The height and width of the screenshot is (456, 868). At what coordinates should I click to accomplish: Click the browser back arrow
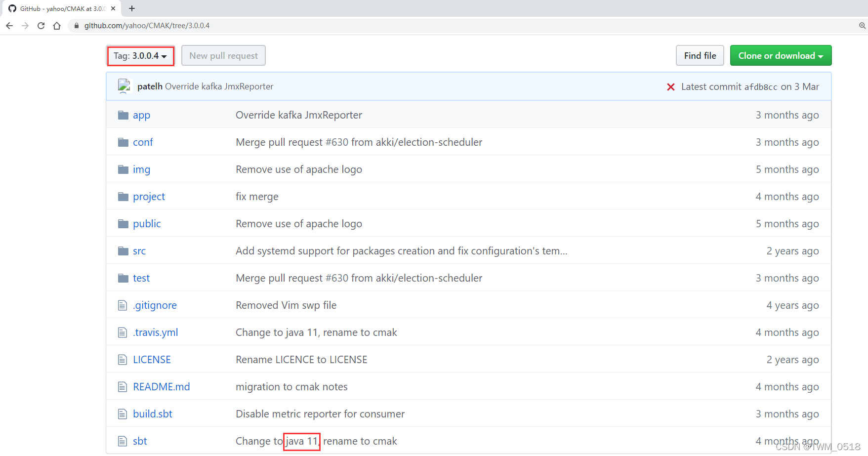coord(9,26)
